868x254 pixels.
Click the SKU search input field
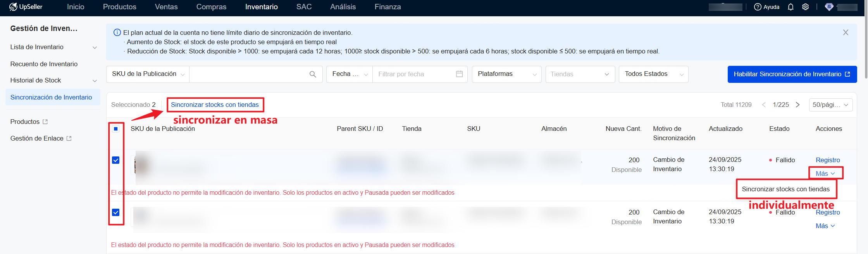click(x=248, y=74)
